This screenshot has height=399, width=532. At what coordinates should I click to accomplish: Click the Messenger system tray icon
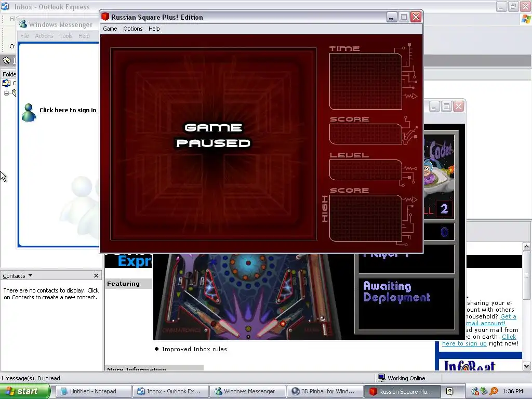[x=475, y=392]
